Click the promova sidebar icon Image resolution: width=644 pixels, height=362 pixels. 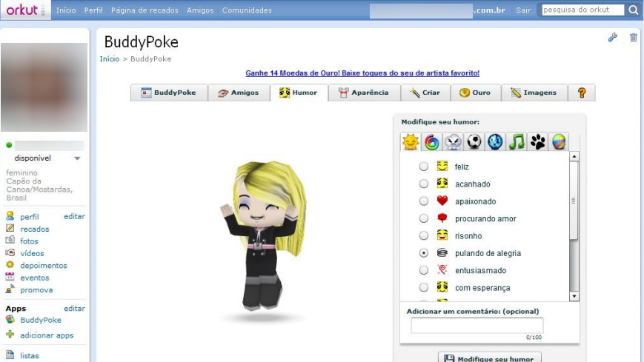tap(10, 289)
